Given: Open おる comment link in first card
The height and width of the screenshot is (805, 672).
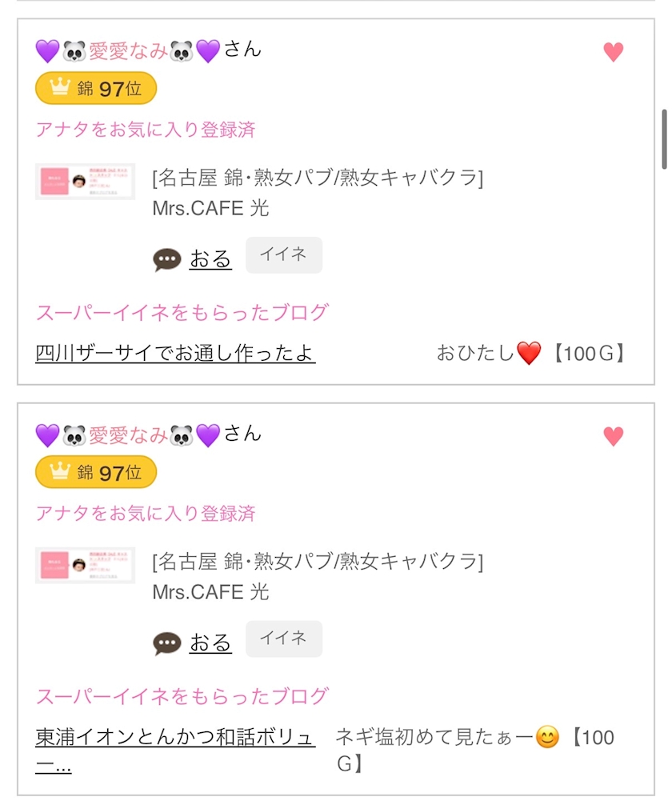Looking at the screenshot, I should (210, 259).
